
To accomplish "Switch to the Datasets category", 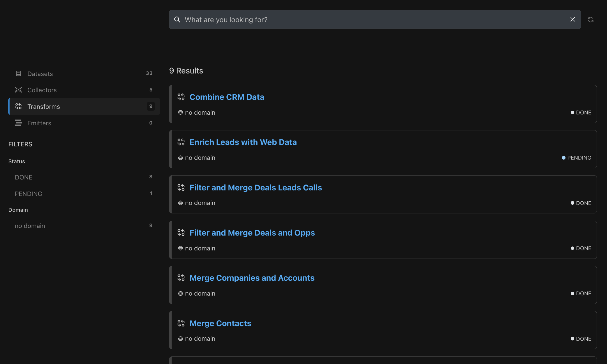I will [x=40, y=74].
